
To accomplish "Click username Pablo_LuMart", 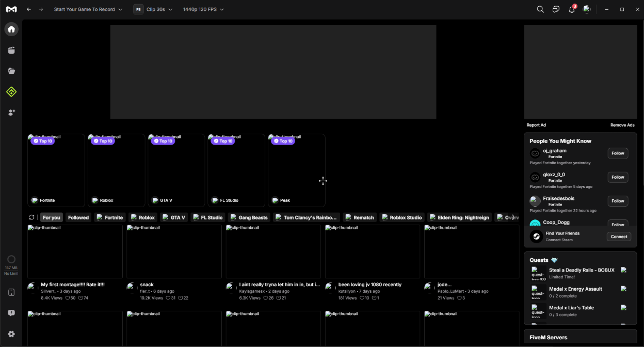I will (452, 291).
